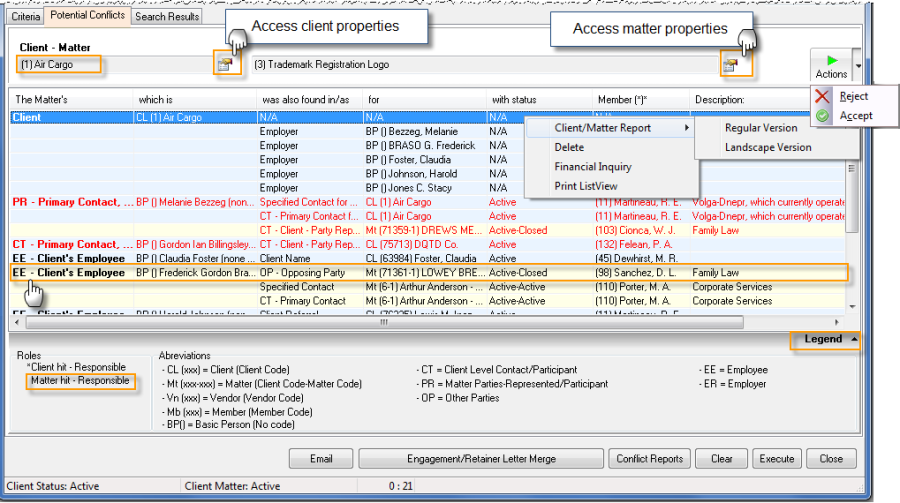
Task: Click horizontal scrollbar right arrow
Action: click(x=836, y=323)
